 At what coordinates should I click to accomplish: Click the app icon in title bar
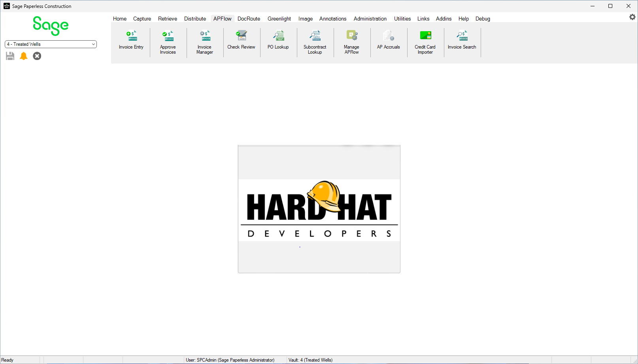[7, 6]
